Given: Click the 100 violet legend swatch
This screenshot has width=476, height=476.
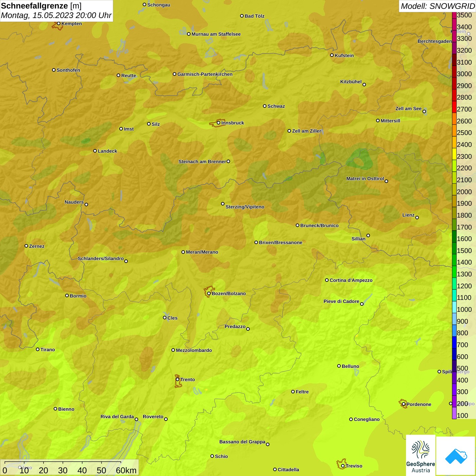Looking at the screenshot, I should tap(454, 413).
